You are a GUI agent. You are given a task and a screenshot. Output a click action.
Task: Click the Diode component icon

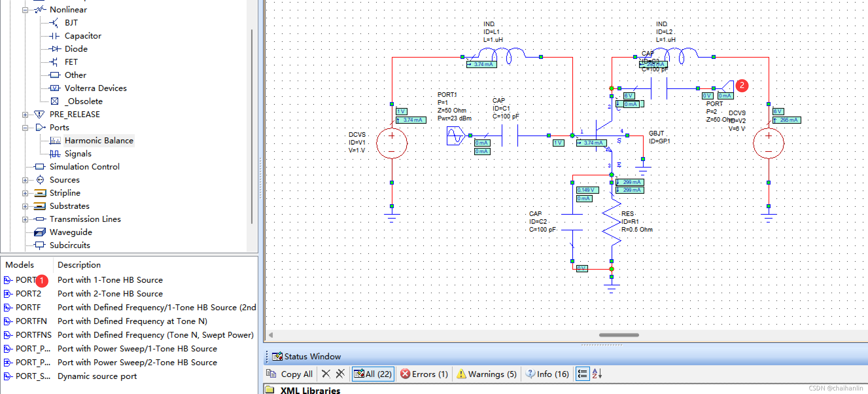point(54,49)
